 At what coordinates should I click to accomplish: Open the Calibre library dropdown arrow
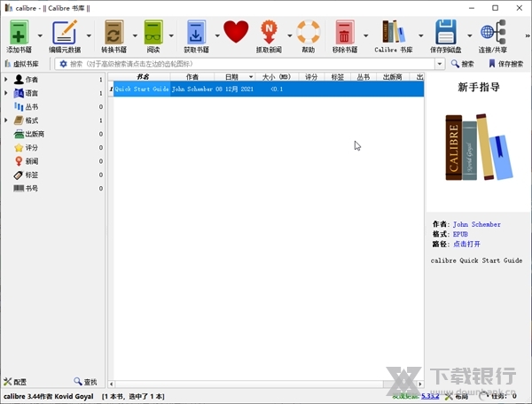[x=420, y=35]
